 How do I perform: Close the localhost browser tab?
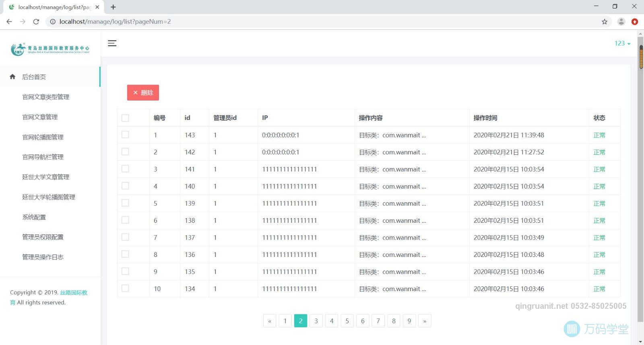pyautogui.click(x=97, y=7)
